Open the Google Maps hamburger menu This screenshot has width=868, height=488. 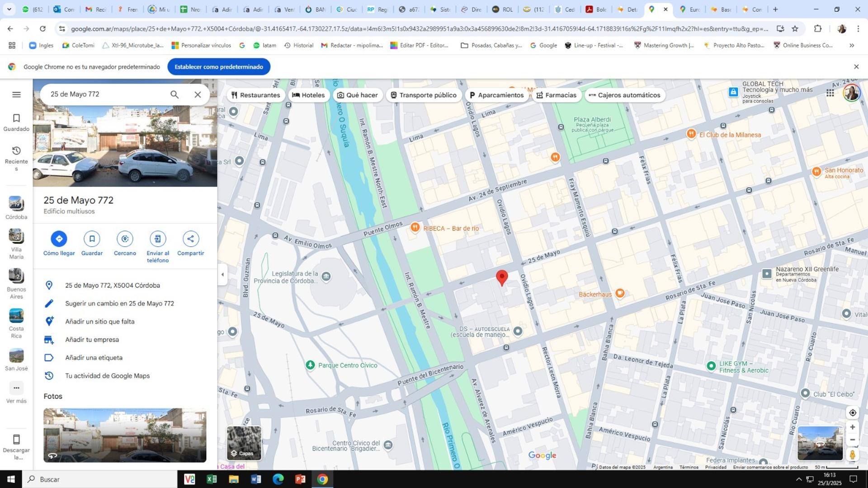click(16, 94)
